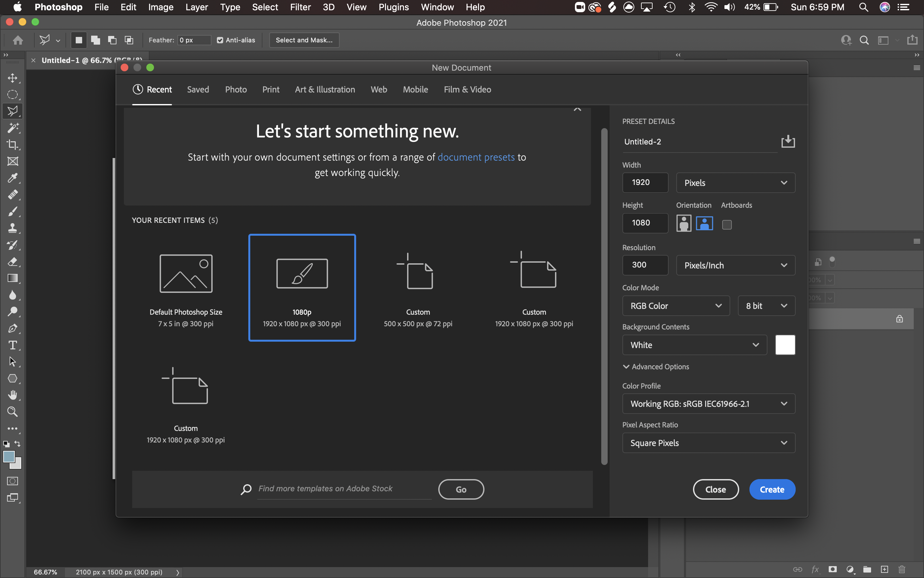Select the Hand tool
The height and width of the screenshot is (578, 924).
tap(13, 395)
